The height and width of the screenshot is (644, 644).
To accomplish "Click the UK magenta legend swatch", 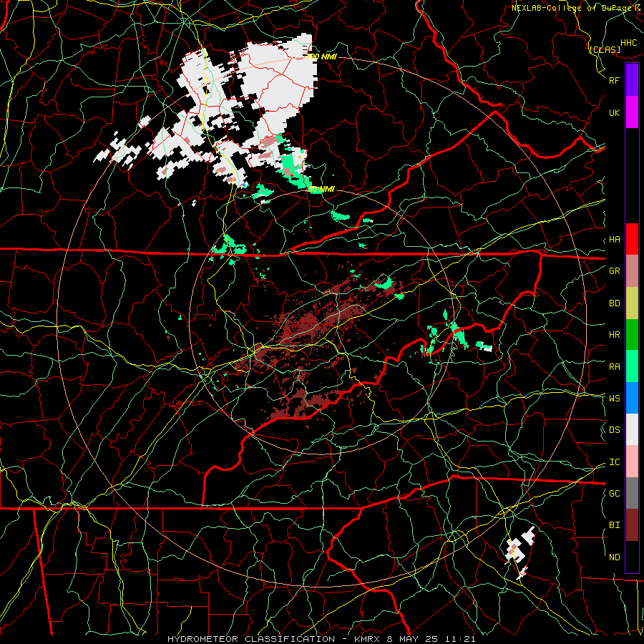I will click(x=632, y=112).
